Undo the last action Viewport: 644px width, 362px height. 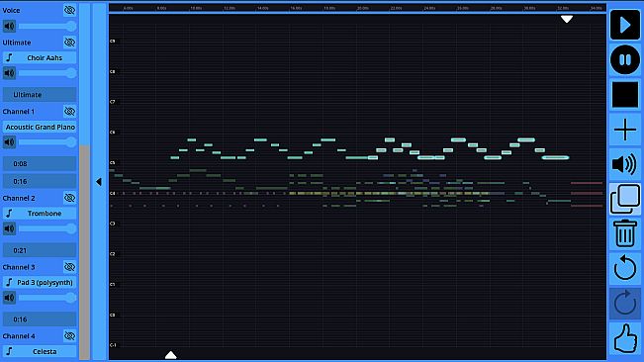(624, 268)
